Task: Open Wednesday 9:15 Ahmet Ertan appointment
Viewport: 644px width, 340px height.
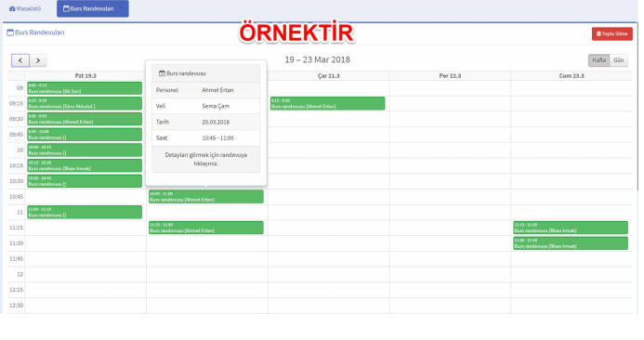Action: 327,103
